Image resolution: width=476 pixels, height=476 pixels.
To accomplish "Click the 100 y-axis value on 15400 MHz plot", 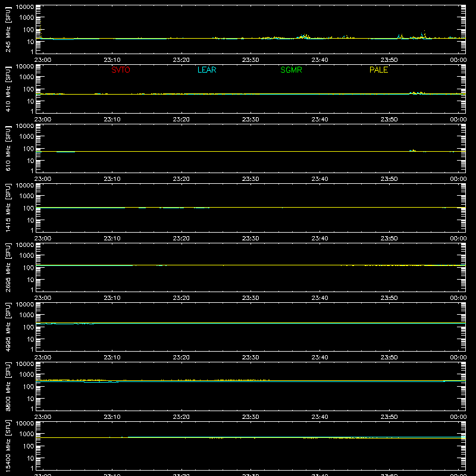I will click(x=29, y=446).
